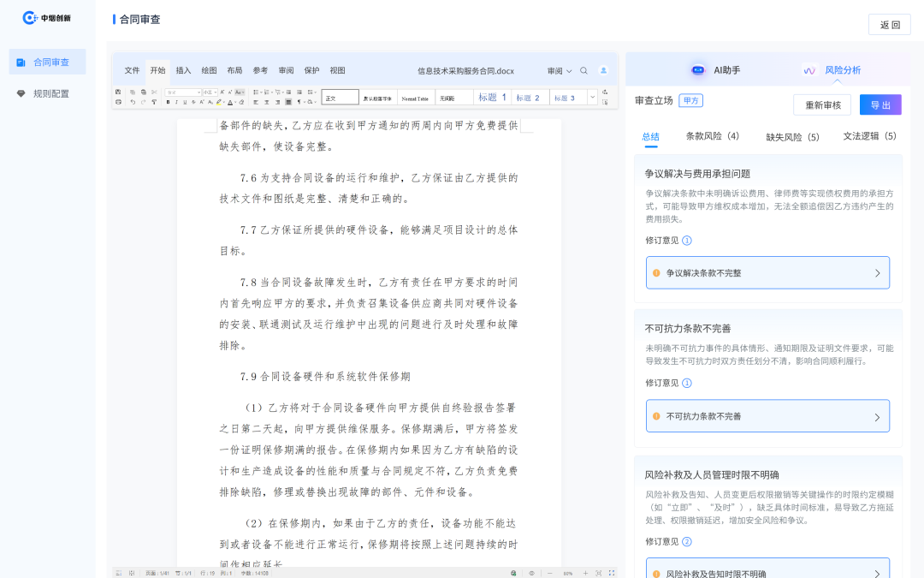Click the multilevel list icon

(x=279, y=92)
